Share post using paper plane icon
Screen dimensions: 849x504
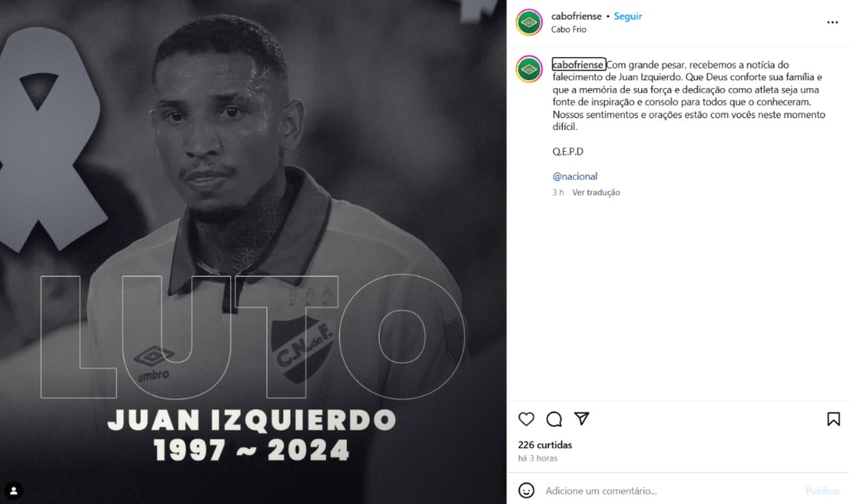tap(582, 418)
